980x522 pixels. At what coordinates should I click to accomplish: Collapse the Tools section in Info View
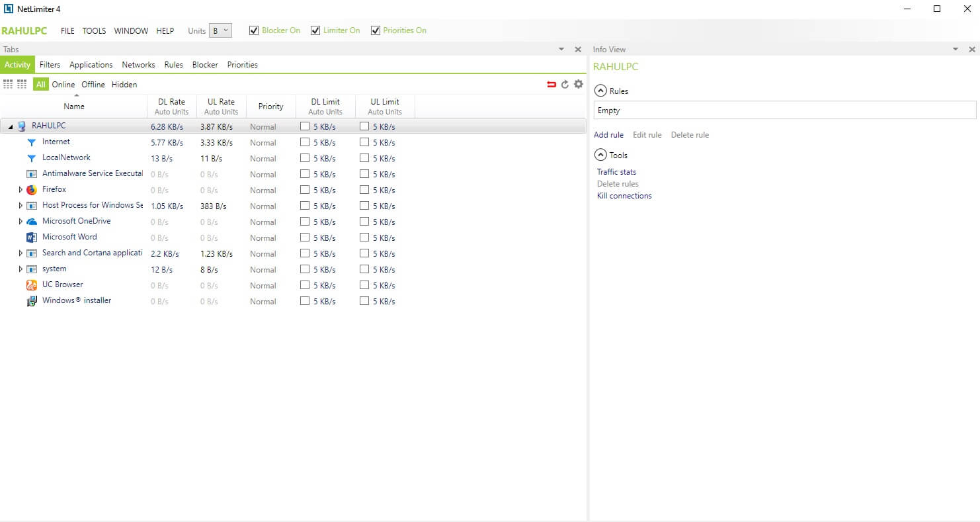point(600,155)
